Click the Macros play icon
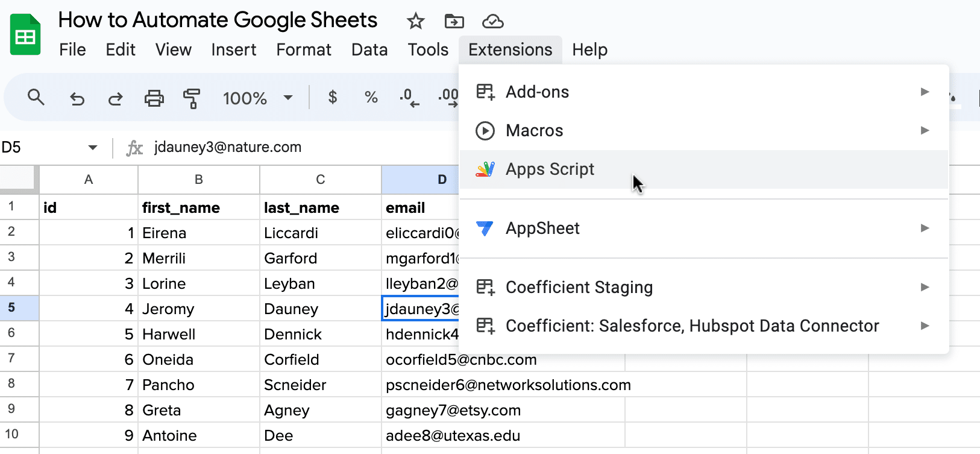980x454 pixels. [x=485, y=130]
